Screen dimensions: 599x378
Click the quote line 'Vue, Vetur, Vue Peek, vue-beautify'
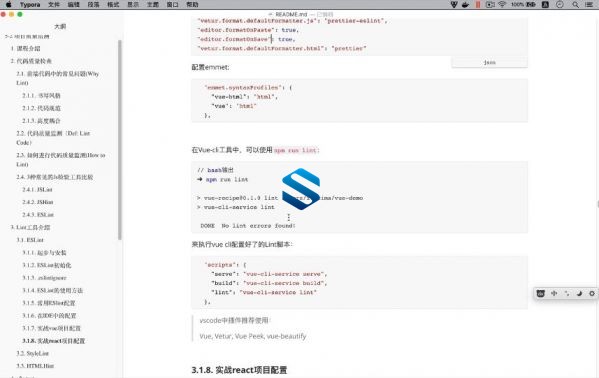coord(253,336)
